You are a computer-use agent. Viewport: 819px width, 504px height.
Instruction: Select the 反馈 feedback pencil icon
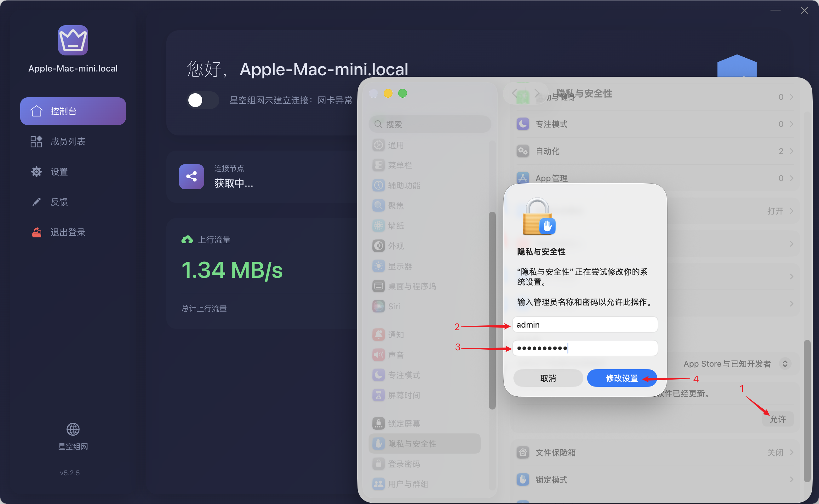point(36,201)
